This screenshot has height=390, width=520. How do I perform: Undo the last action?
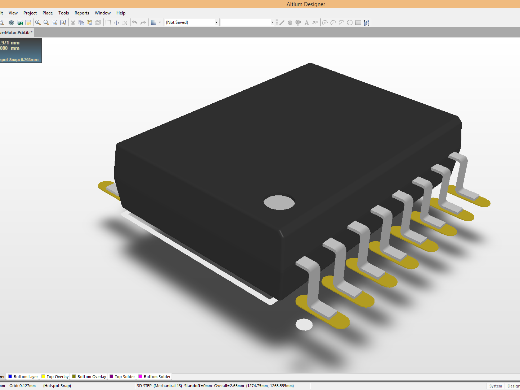click(x=135, y=22)
